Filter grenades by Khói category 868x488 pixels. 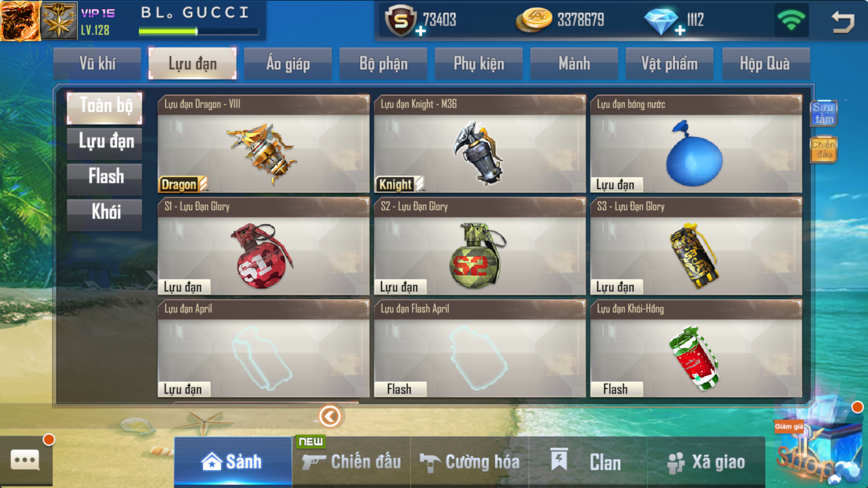click(x=105, y=212)
